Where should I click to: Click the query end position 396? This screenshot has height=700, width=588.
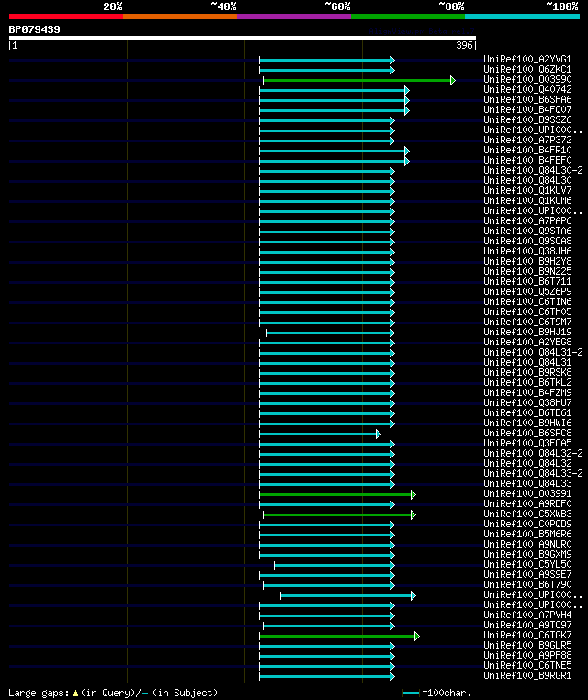[x=464, y=46]
